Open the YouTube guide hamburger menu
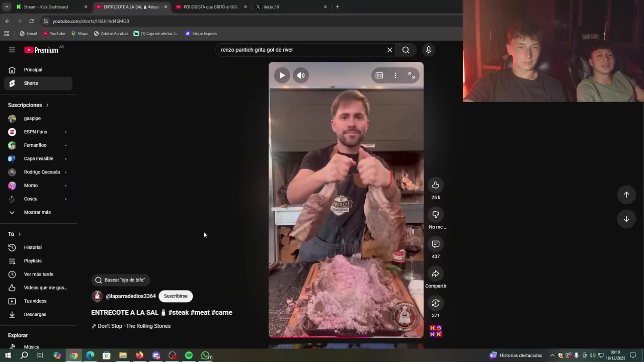 click(12, 50)
